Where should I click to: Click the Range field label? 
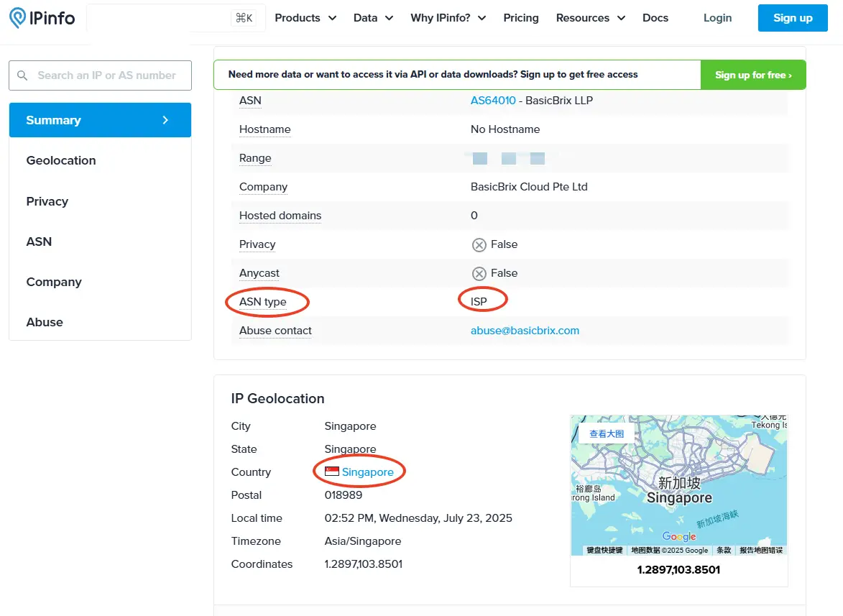tap(255, 158)
